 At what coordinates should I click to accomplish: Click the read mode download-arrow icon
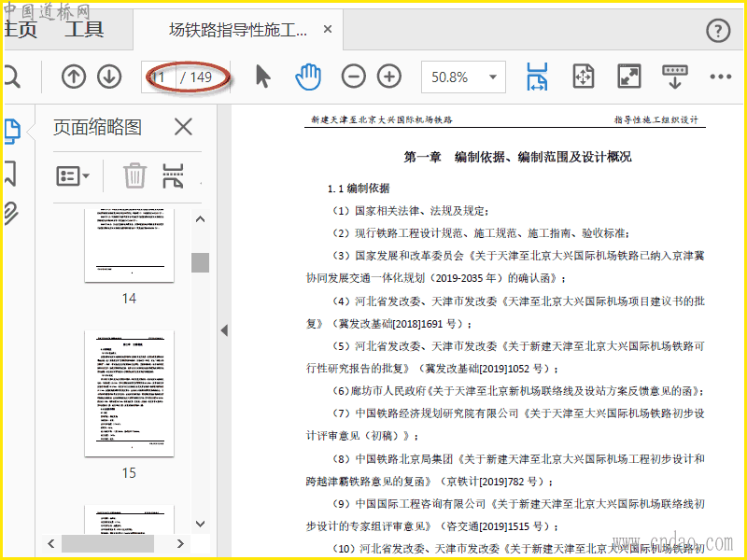pyautogui.click(x=675, y=77)
